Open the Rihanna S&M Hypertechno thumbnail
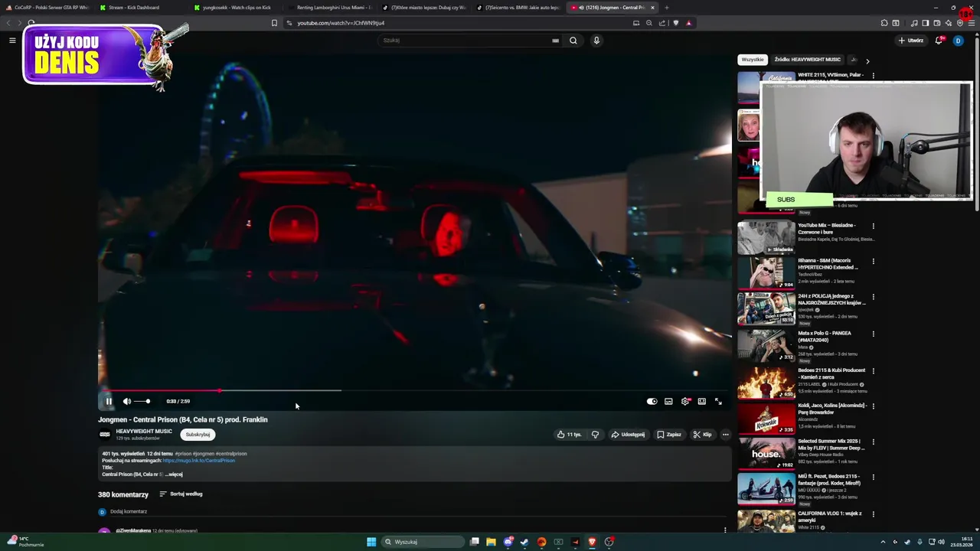 click(x=766, y=273)
